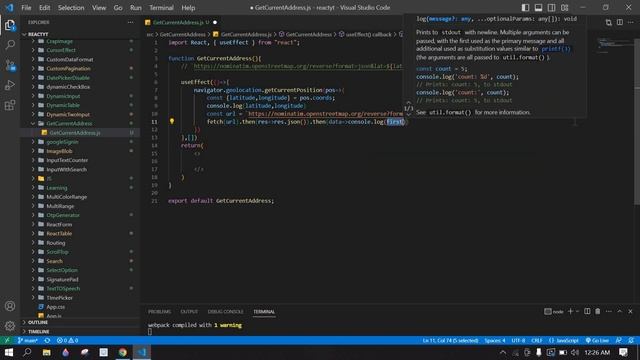
Task: Open the File menu
Action: [26, 8]
